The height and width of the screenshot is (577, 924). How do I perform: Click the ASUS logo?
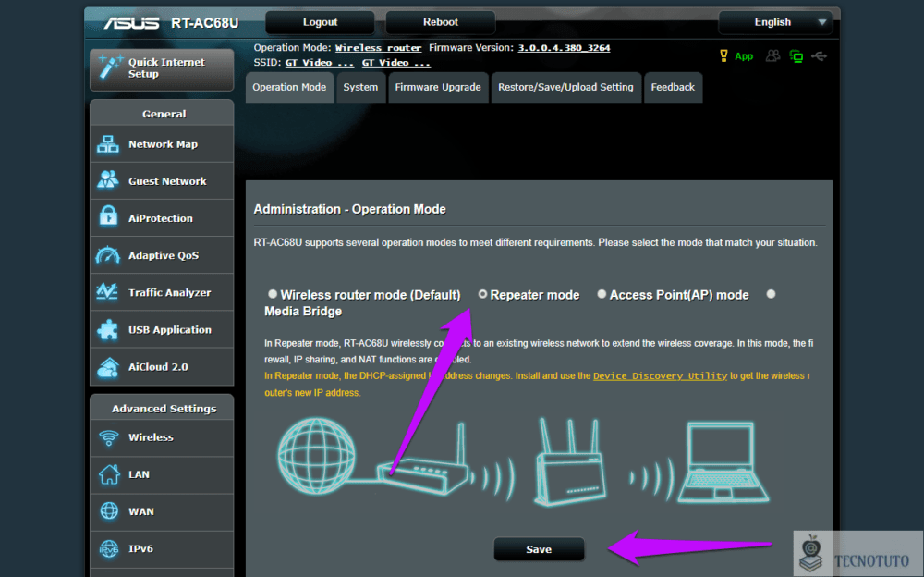[131, 23]
